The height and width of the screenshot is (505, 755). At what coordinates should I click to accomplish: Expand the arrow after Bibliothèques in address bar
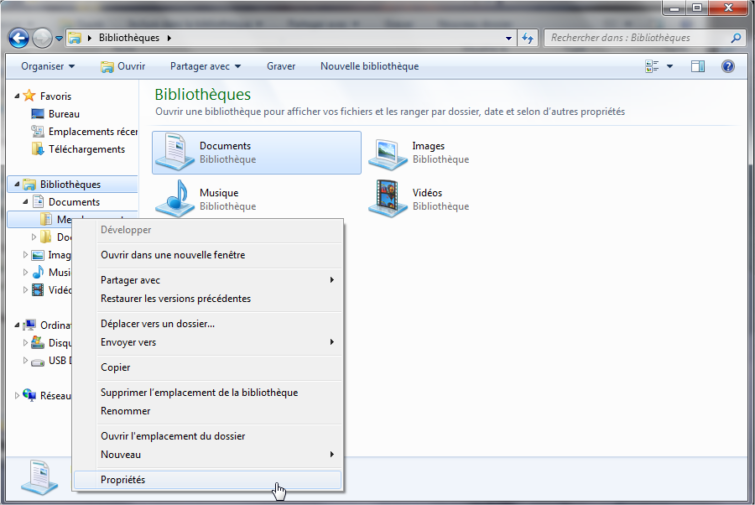[169, 38]
